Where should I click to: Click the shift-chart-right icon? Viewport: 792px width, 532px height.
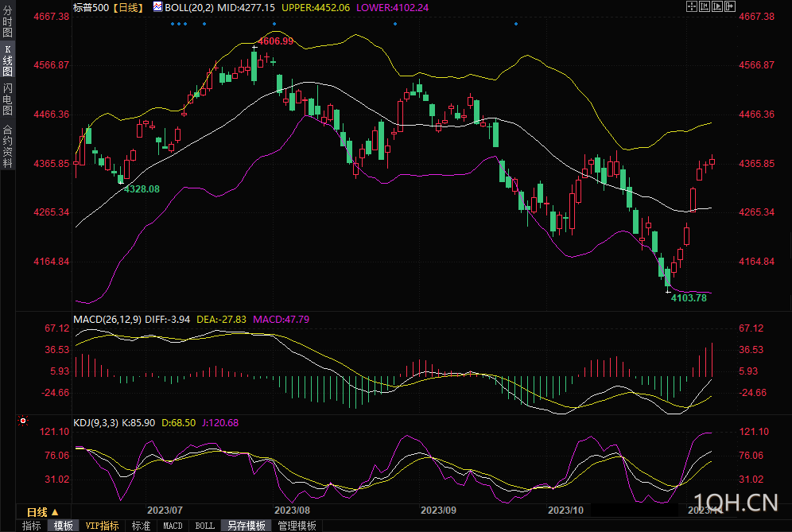pos(730,6)
